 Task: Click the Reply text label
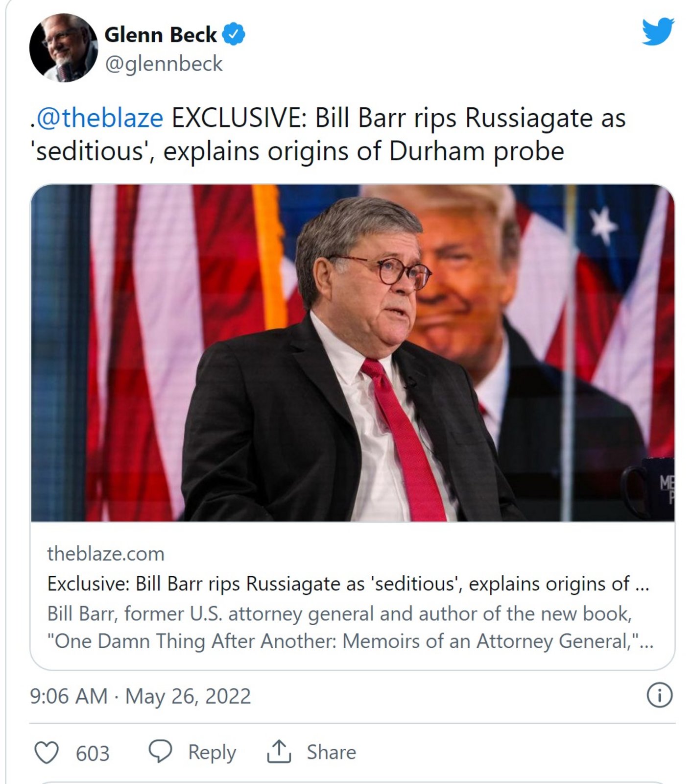coord(212,753)
